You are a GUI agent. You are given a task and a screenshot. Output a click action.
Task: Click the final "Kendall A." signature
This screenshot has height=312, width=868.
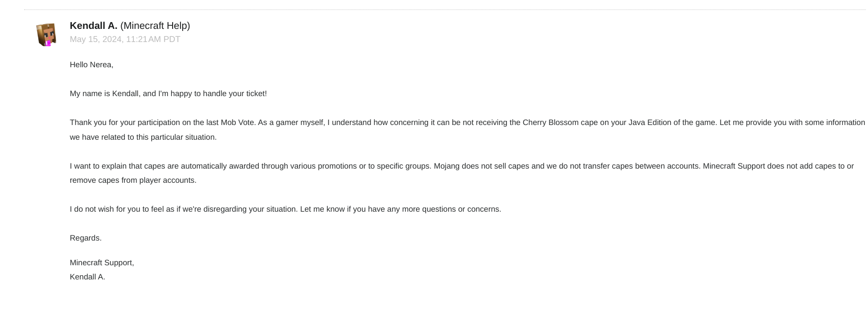87,277
